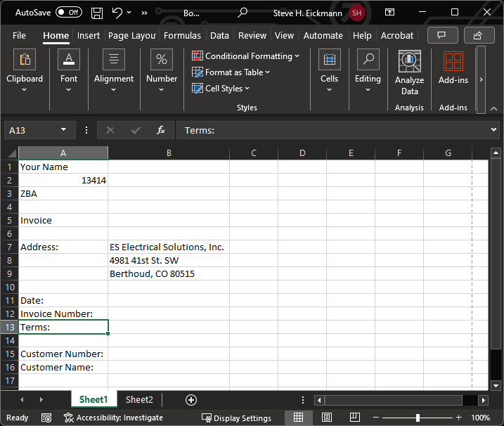
Task: Expand the Font group
Action: point(69,71)
